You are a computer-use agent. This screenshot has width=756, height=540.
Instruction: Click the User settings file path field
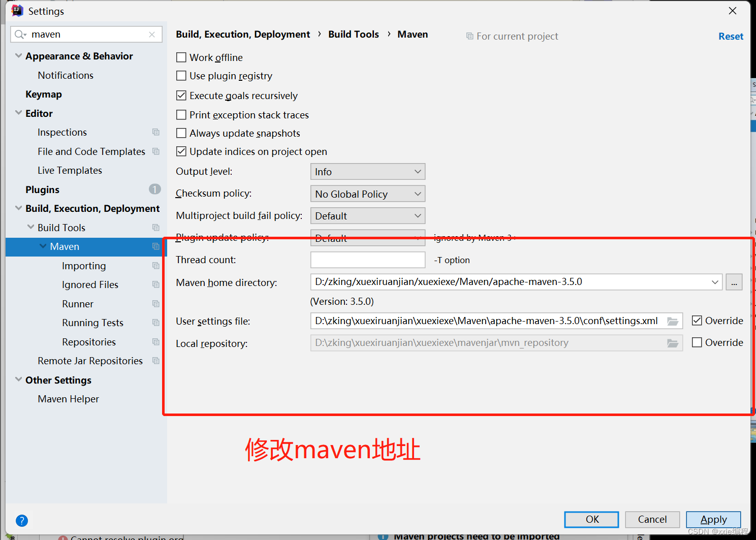pos(496,321)
